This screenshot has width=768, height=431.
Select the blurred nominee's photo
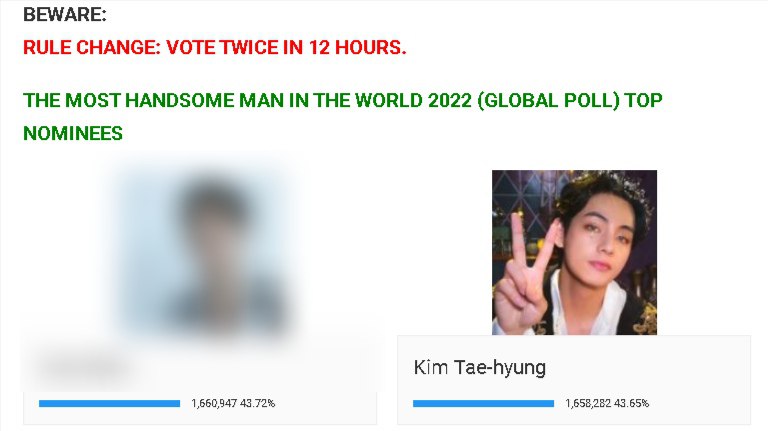click(x=204, y=252)
